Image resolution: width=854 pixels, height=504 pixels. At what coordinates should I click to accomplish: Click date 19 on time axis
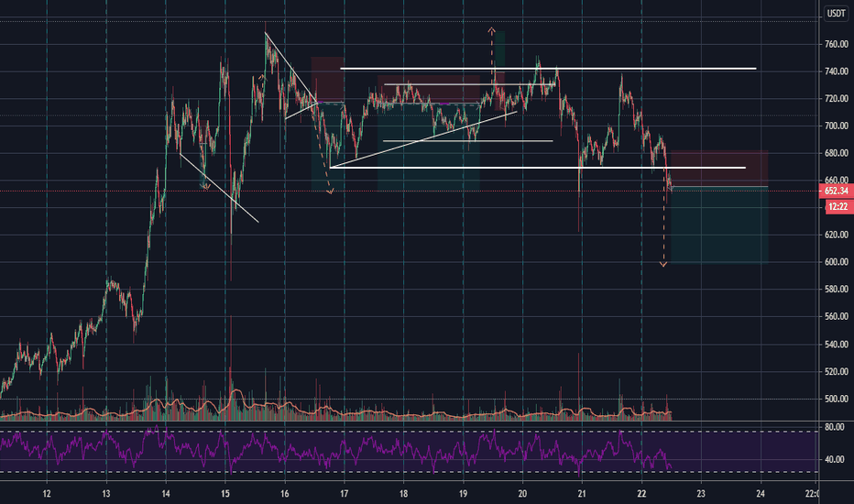pos(463,494)
